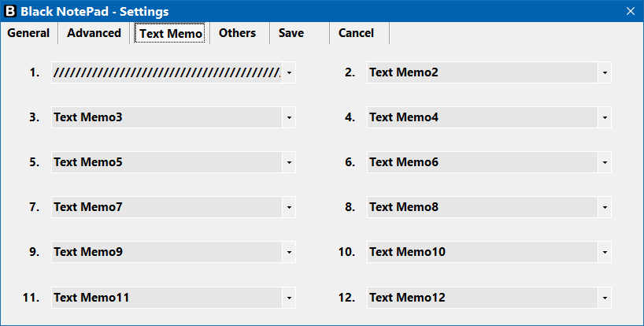
Task: Click the Cancel button
Action: click(x=356, y=33)
